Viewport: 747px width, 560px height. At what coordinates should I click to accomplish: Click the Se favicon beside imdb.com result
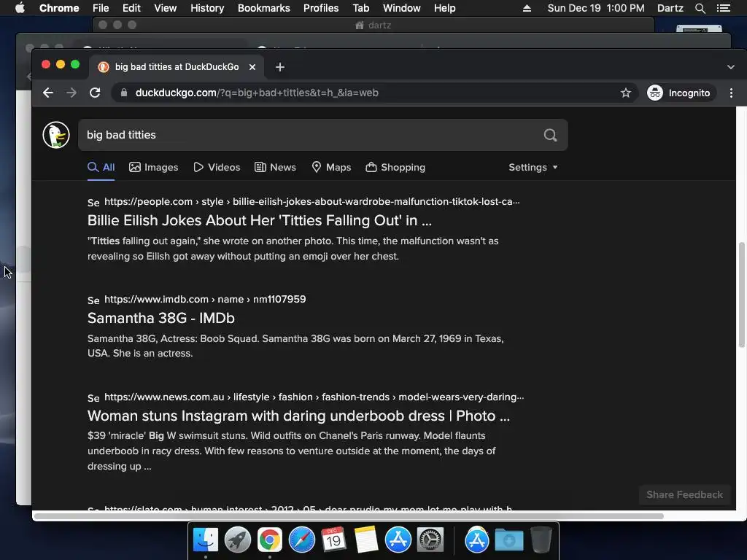(x=93, y=300)
